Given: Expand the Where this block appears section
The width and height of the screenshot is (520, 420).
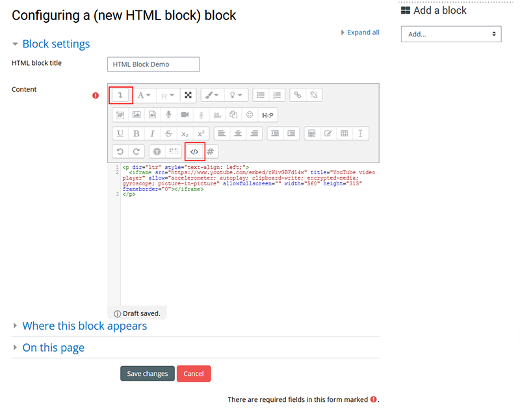Looking at the screenshot, I should click(x=84, y=326).
